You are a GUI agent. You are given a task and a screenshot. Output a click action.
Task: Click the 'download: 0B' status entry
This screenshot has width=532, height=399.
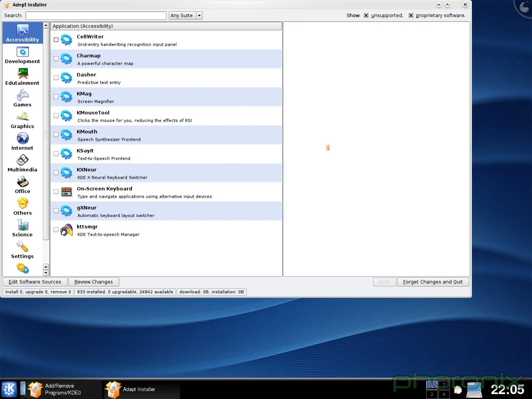point(212,292)
